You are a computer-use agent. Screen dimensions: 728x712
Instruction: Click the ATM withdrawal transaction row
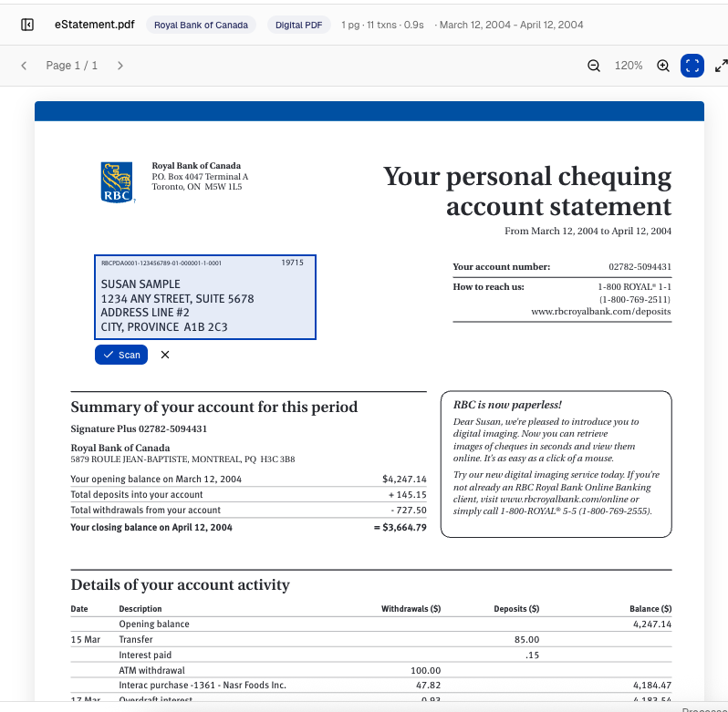click(274, 670)
